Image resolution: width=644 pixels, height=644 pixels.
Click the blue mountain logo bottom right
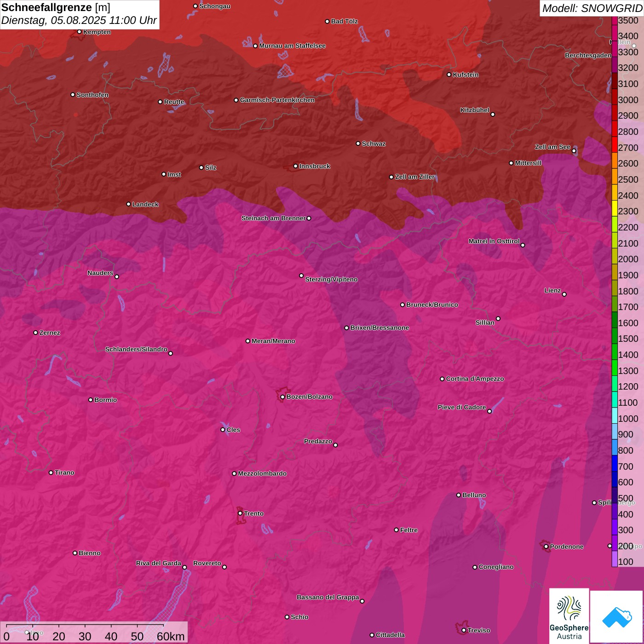616,617
